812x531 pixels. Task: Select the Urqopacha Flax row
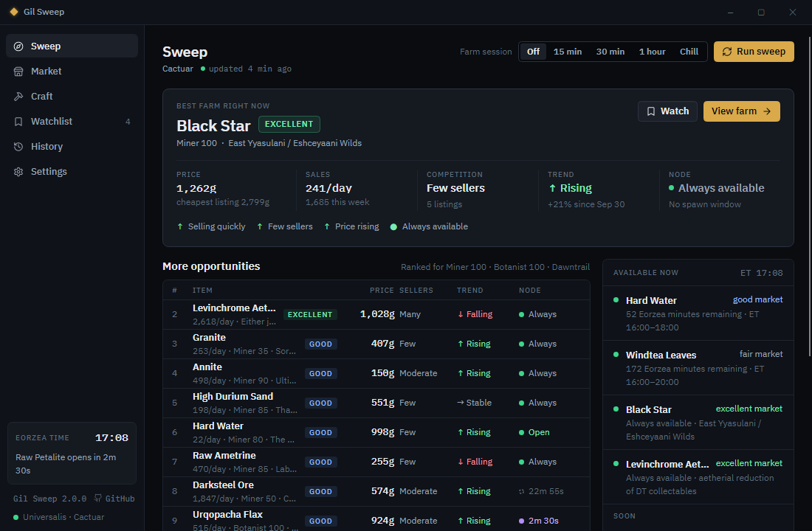tap(376, 519)
